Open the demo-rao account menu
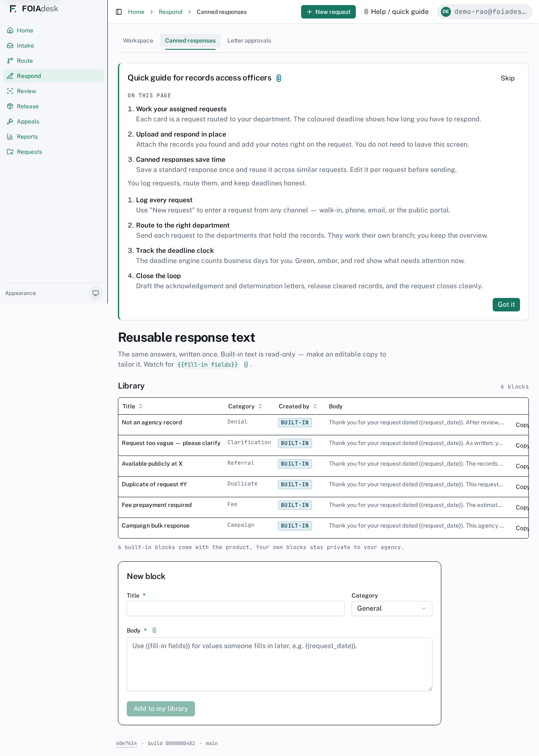The width and height of the screenshot is (539, 756). [x=485, y=12]
